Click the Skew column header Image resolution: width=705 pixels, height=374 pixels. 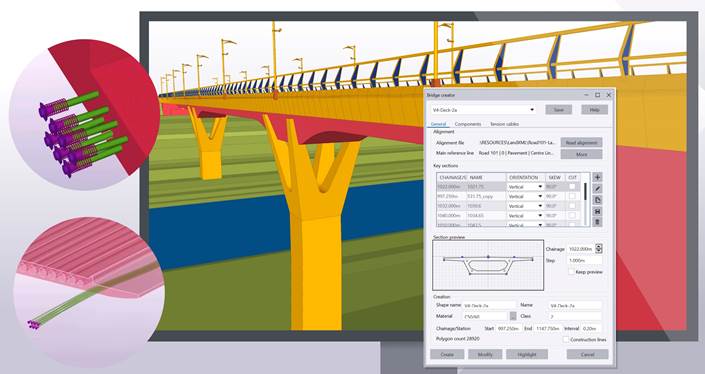555,177
